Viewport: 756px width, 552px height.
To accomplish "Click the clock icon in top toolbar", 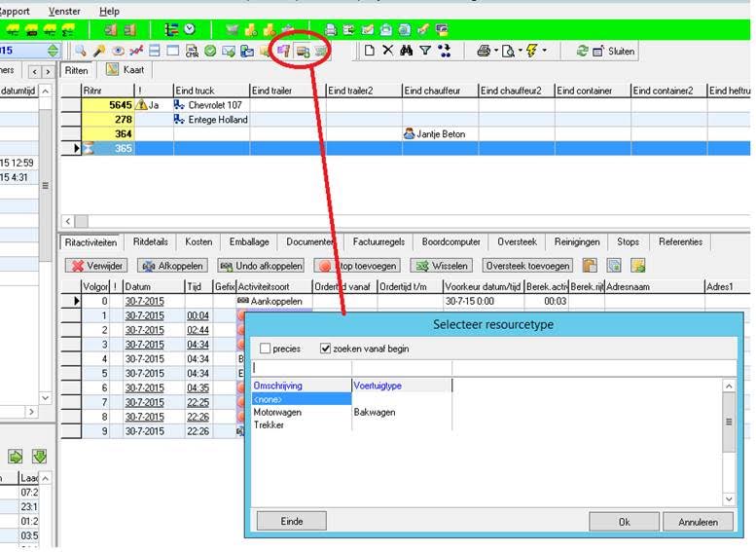I will coord(189,30).
